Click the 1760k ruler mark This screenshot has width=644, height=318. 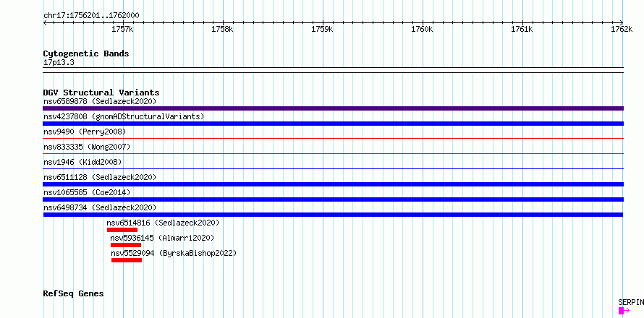click(x=422, y=29)
